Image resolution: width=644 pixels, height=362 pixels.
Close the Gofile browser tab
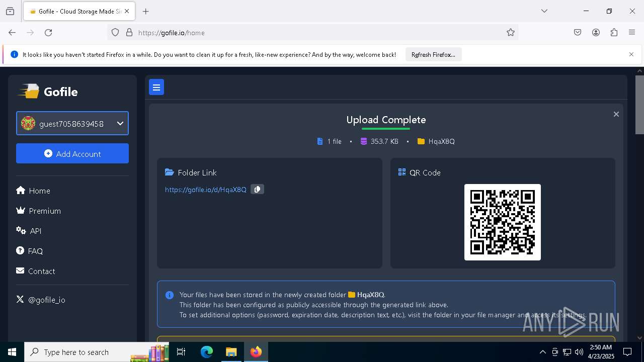pos(127,11)
